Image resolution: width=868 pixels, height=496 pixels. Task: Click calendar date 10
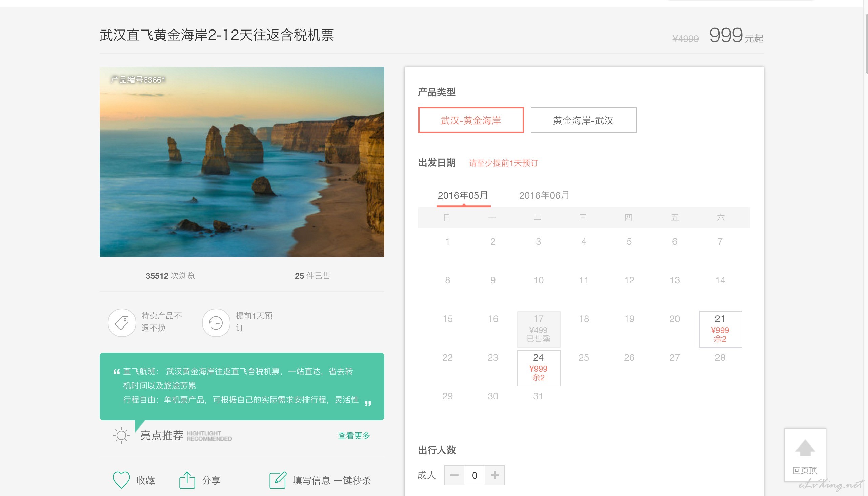coord(538,280)
